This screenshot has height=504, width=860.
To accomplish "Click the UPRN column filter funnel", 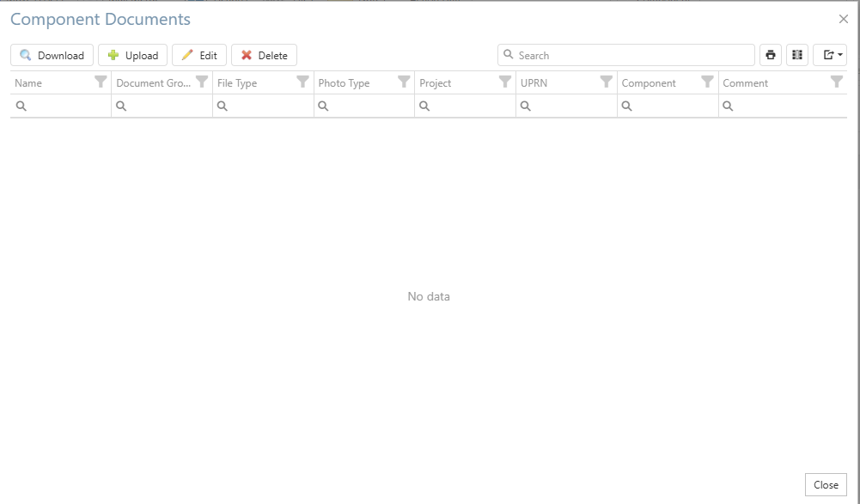I will click(x=607, y=82).
